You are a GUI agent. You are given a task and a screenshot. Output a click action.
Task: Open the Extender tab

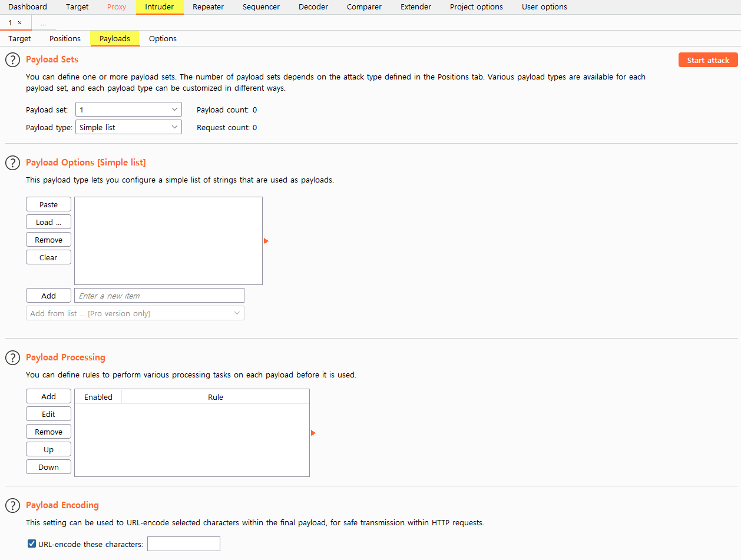[x=416, y=7]
